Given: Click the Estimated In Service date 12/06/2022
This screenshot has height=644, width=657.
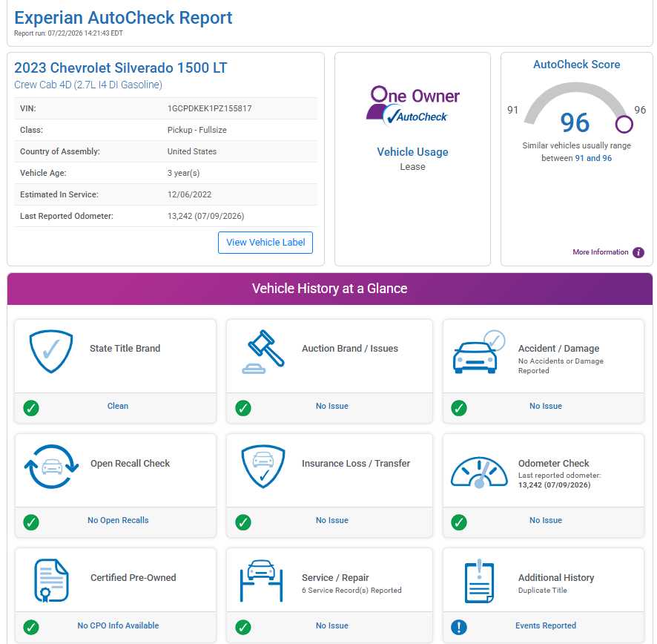Looking at the screenshot, I should 189,194.
